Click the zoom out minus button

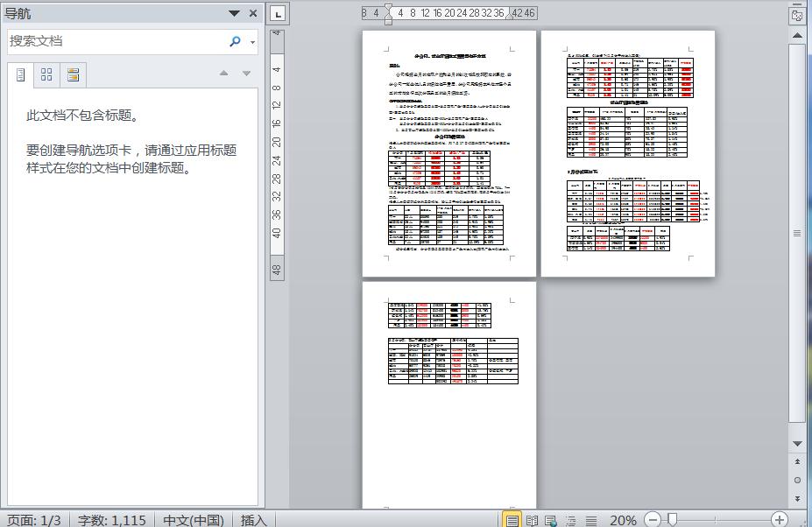tap(652, 520)
